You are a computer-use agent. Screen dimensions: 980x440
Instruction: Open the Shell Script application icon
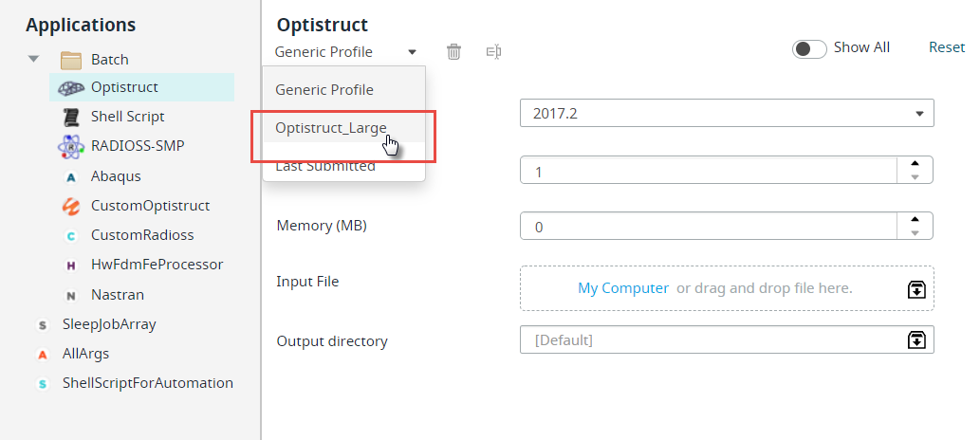click(71, 117)
